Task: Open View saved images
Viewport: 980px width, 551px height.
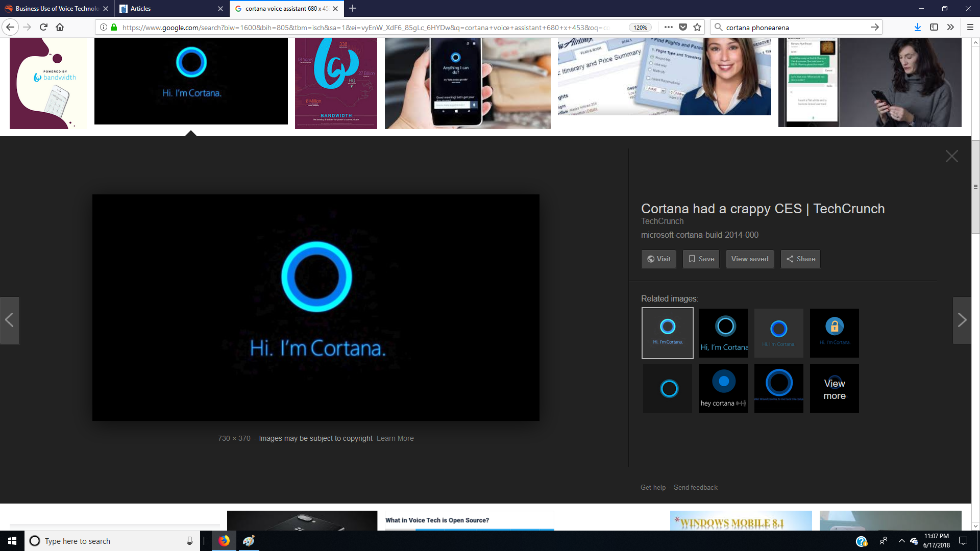Action: 749,259
